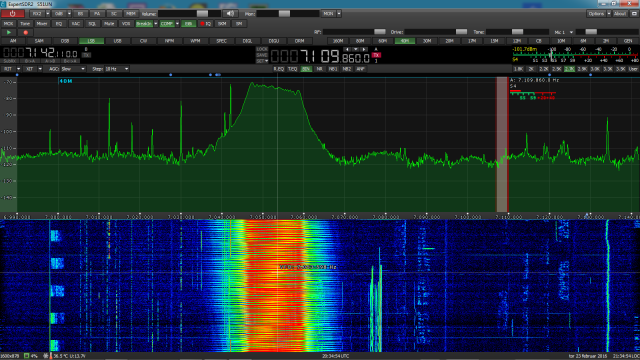Select the 1.8K filter bandwidth
This screenshot has height=360, width=640.
pos(518,69)
